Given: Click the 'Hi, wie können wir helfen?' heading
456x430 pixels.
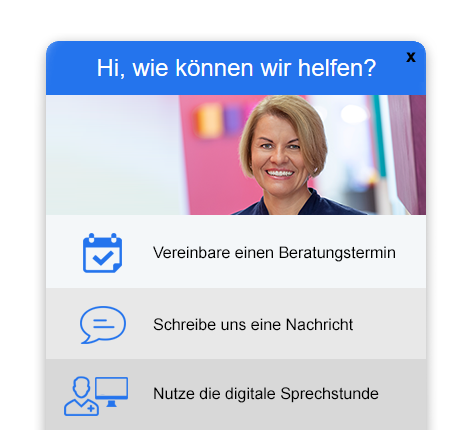Looking at the screenshot, I should (x=236, y=68).
